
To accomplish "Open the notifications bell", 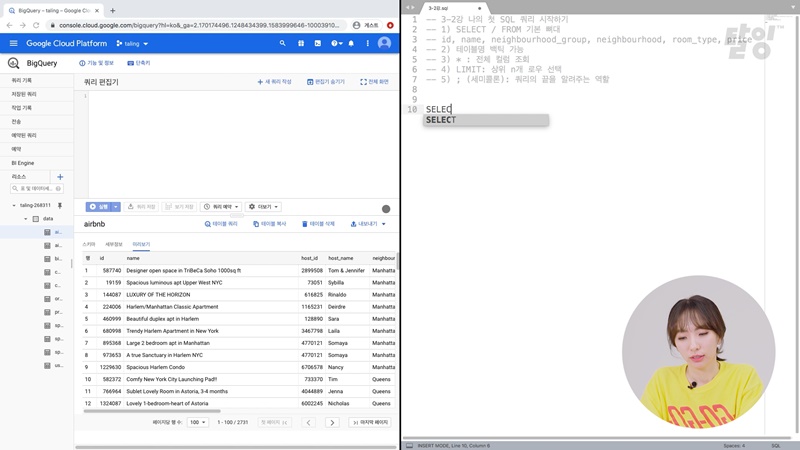I will (x=351, y=43).
